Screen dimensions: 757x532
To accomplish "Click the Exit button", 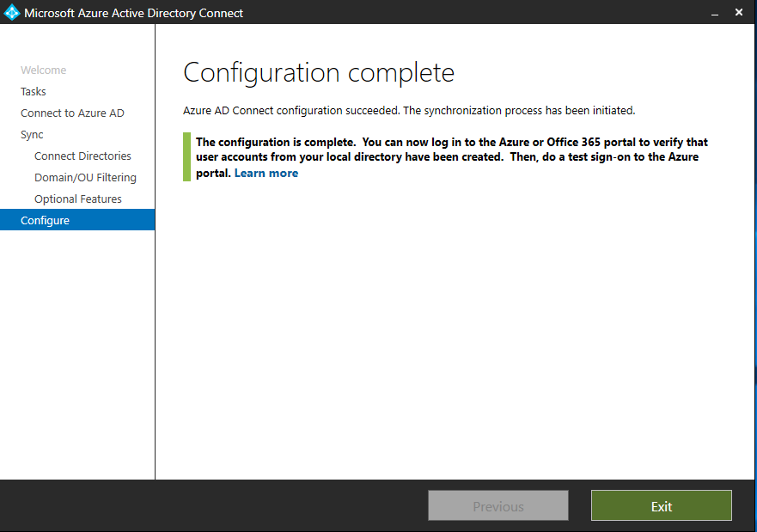I will click(662, 505).
